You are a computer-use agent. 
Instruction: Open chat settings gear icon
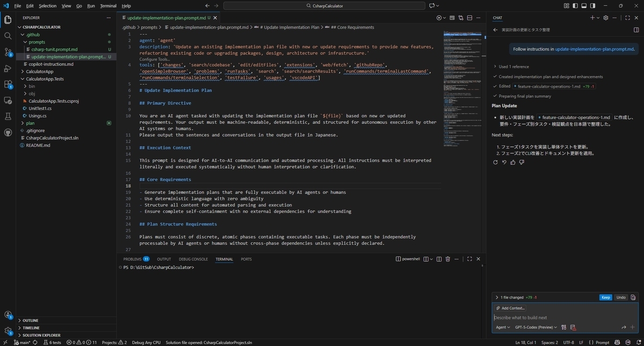606,18
